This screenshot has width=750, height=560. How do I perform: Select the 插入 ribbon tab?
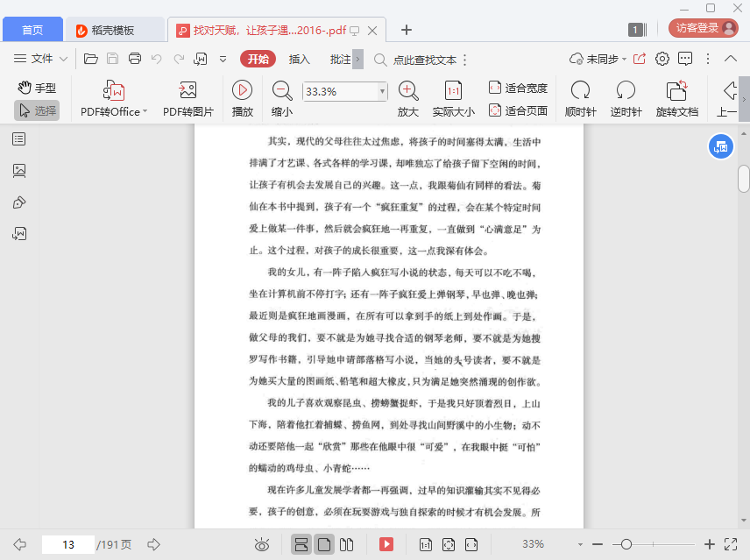(x=299, y=59)
